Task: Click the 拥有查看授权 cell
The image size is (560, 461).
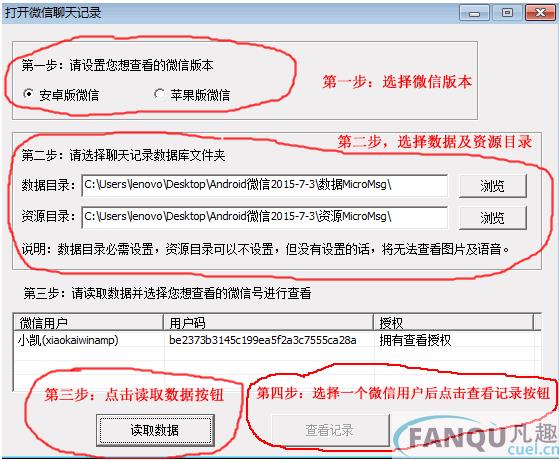Action: pos(415,340)
